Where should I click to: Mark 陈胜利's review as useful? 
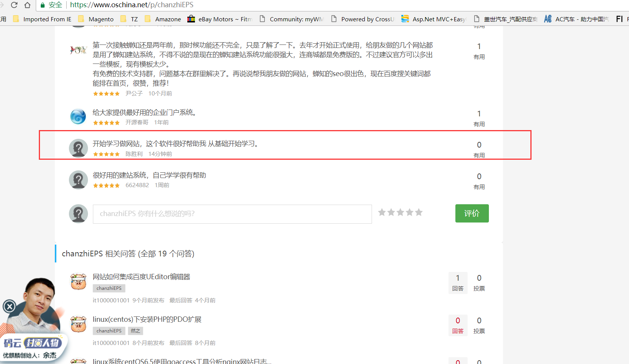479,149
